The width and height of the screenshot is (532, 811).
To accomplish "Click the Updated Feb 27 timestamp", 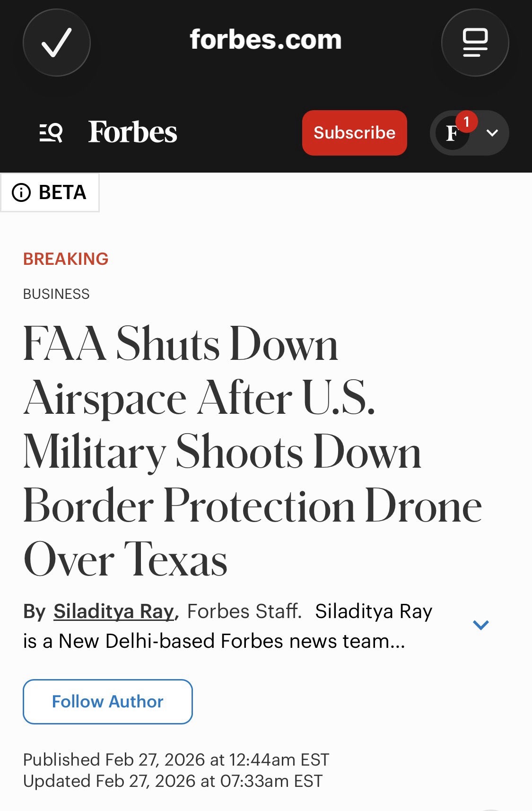I will (x=173, y=781).
